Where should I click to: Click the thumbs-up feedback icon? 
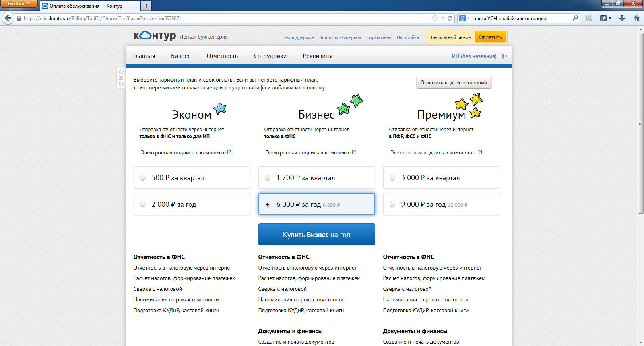tap(121, 72)
